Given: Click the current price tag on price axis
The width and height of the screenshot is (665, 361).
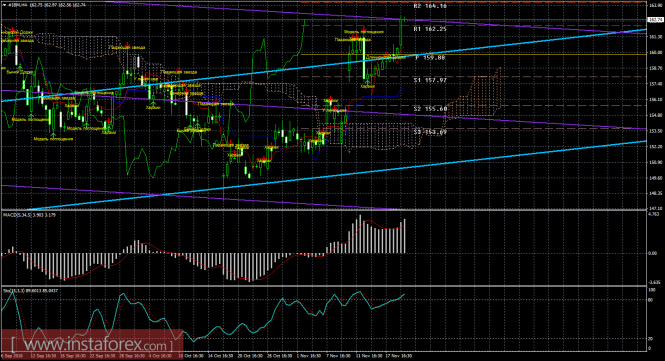Looking at the screenshot, I should click(656, 20).
